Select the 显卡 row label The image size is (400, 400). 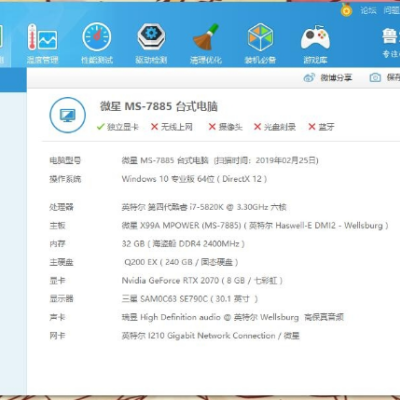pyautogui.click(x=57, y=281)
